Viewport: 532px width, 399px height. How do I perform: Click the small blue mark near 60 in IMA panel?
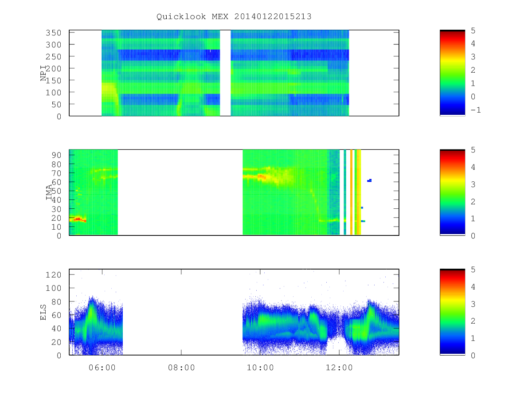(369, 180)
